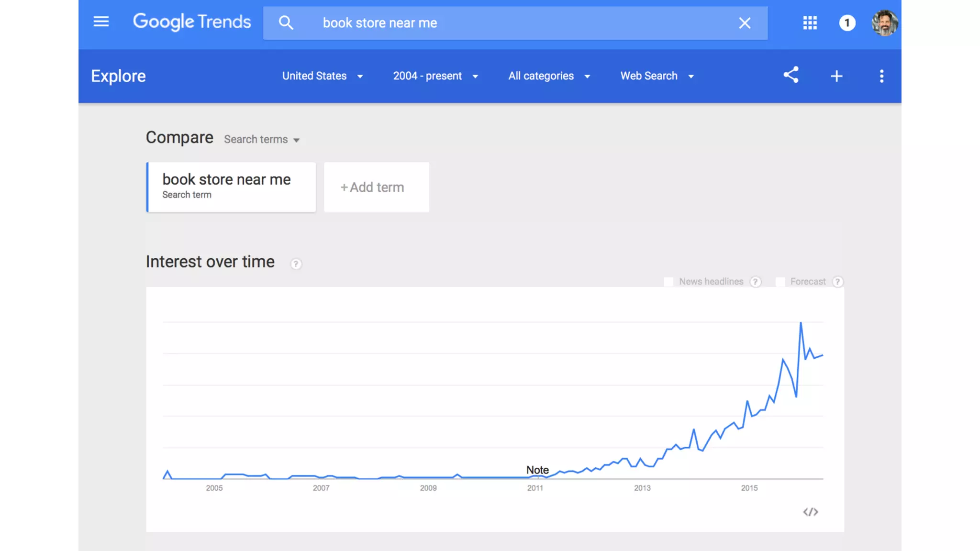Open the three-dot more options menu
The image size is (980, 551).
pos(881,76)
